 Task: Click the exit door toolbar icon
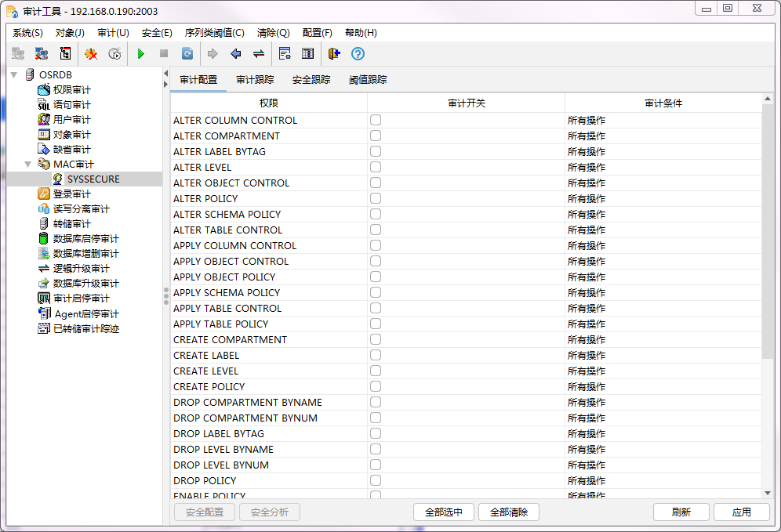(334, 54)
